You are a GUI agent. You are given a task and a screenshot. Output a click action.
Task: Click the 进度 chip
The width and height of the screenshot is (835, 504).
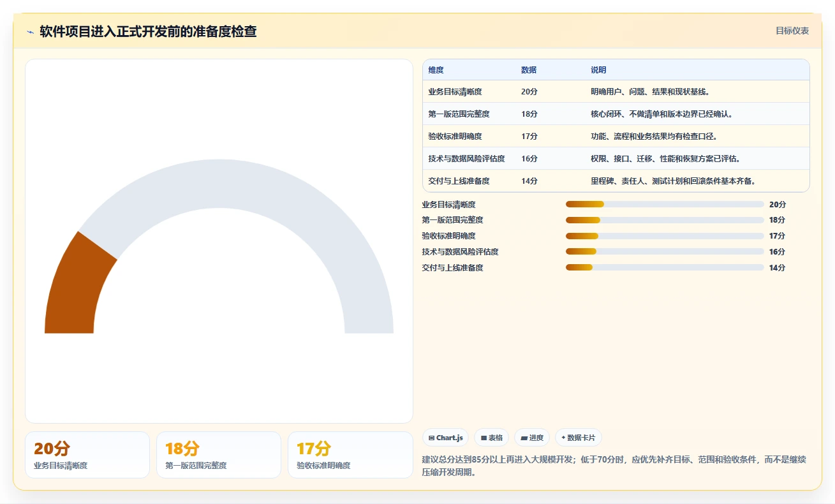pos(532,438)
